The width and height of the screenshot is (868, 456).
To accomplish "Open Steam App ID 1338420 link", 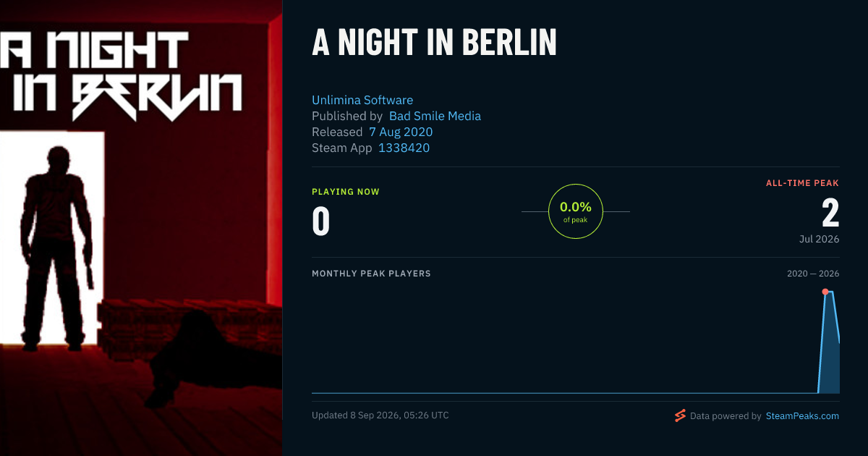I will 404,148.
